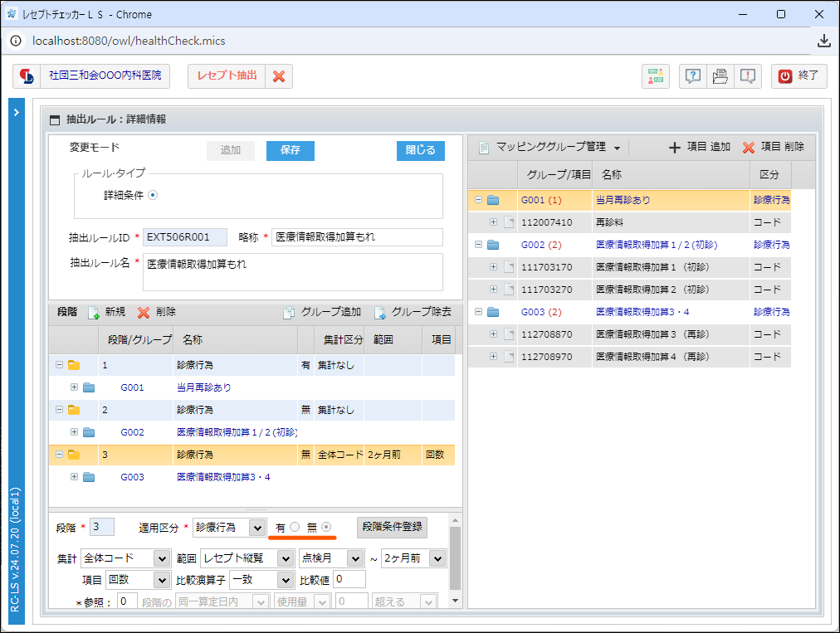Select the 無 radio button
This screenshot has height=633, width=840.
326,527
